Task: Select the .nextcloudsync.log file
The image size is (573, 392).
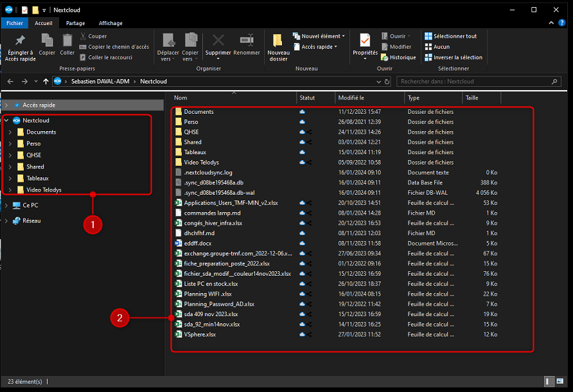Action: tap(208, 173)
